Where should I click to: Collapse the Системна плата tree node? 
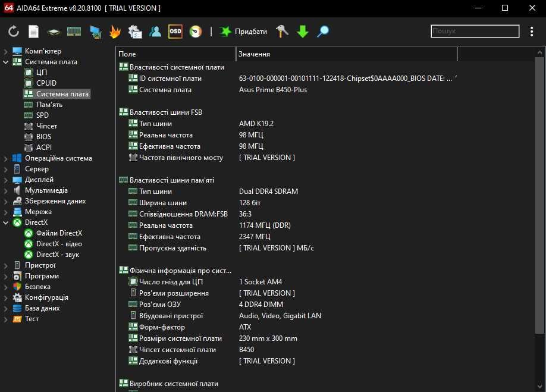pos(5,62)
